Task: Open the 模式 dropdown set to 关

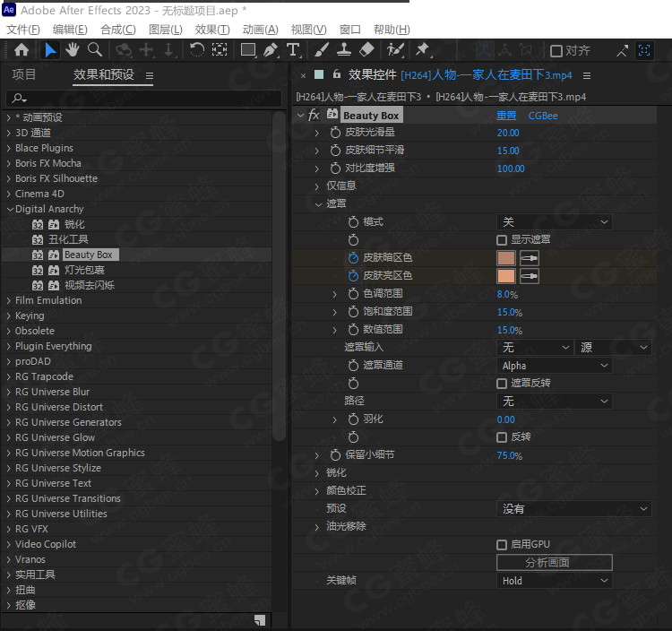Action: pos(554,222)
